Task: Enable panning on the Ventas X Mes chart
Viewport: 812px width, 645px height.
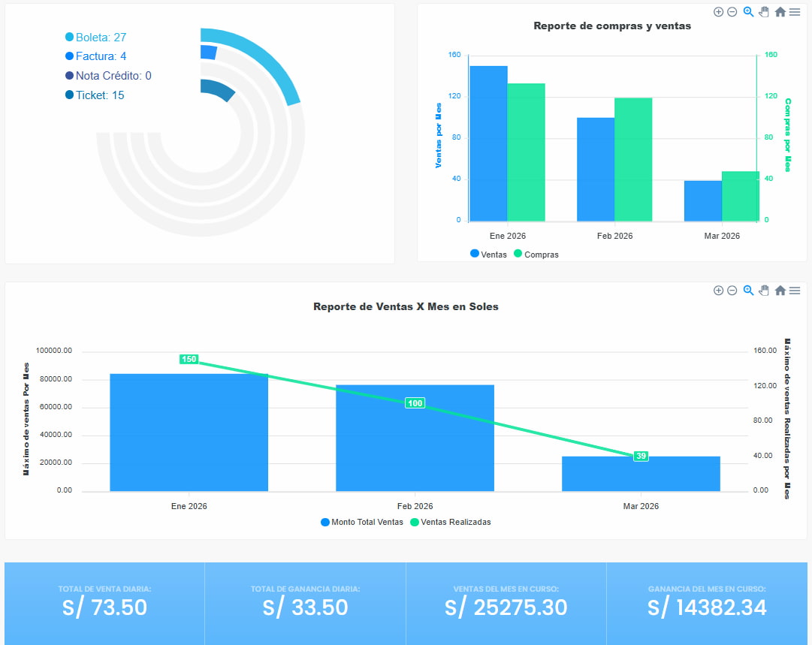Action: click(x=763, y=291)
